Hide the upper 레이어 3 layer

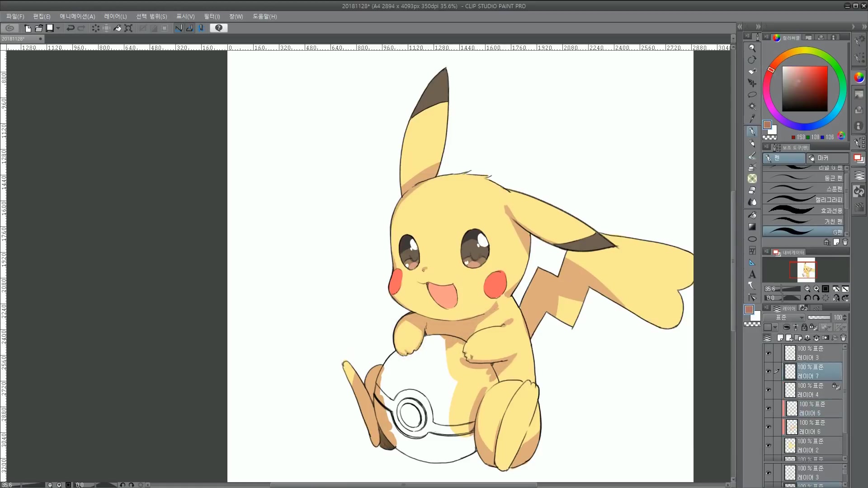pyautogui.click(x=768, y=353)
